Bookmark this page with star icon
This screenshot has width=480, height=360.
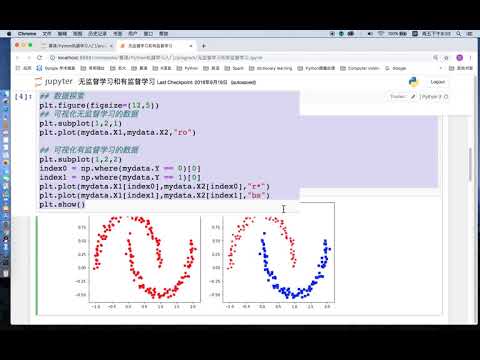click(446, 58)
